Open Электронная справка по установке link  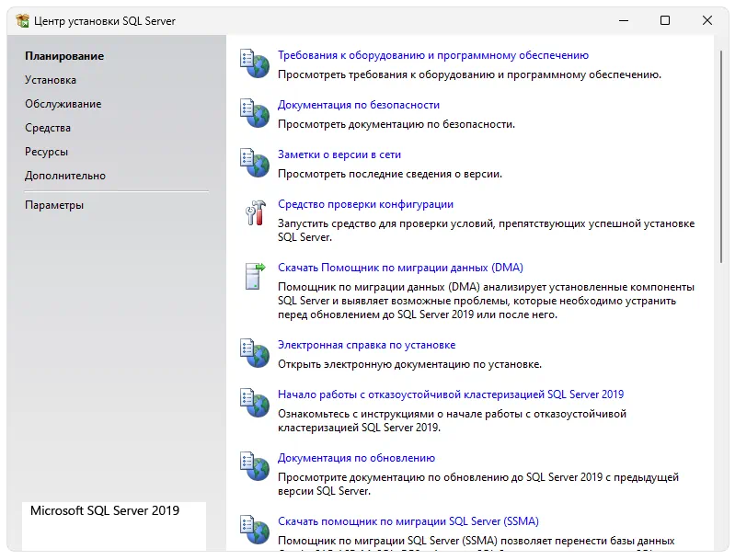[366, 345]
